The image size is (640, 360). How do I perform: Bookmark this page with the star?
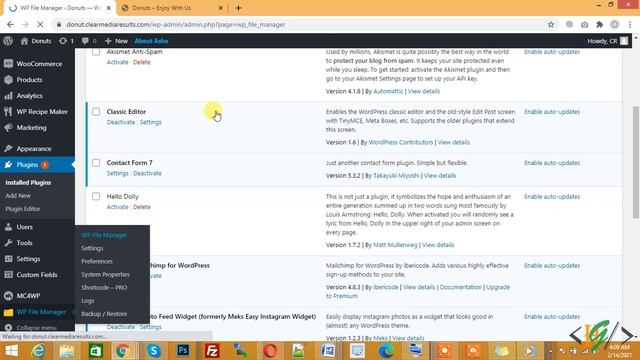point(551,24)
